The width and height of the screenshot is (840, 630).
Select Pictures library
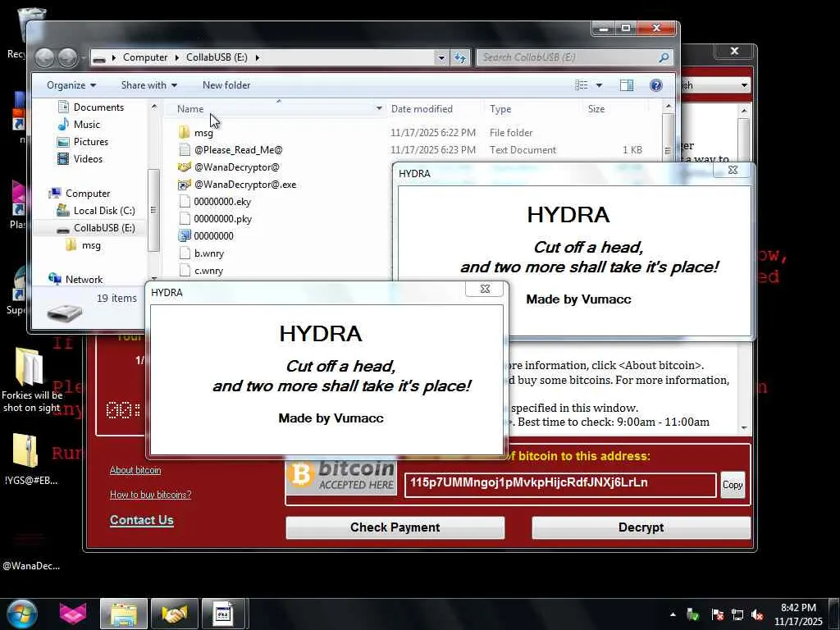(83, 141)
